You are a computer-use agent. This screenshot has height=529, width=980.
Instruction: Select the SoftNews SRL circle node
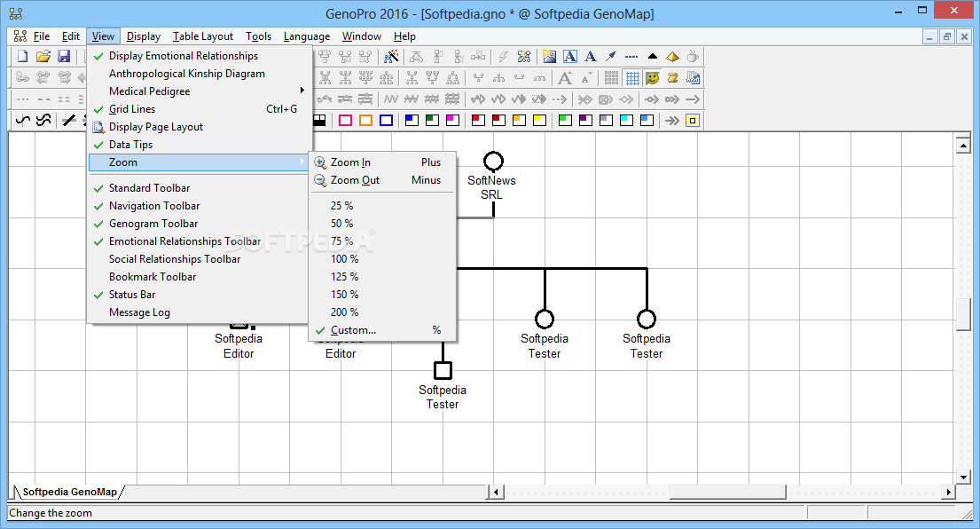point(494,162)
